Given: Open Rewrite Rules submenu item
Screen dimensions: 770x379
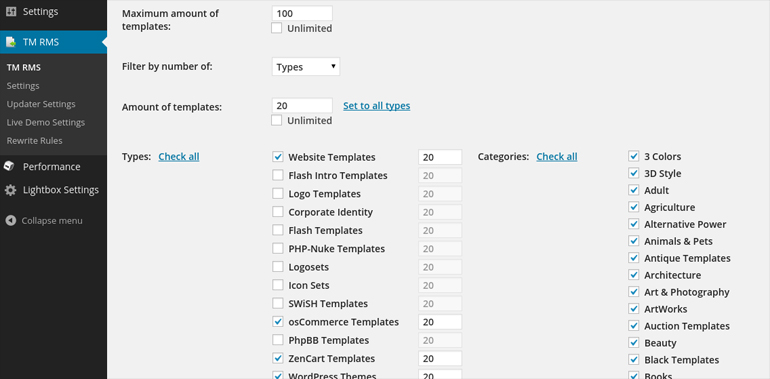Looking at the screenshot, I should [x=34, y=140].
